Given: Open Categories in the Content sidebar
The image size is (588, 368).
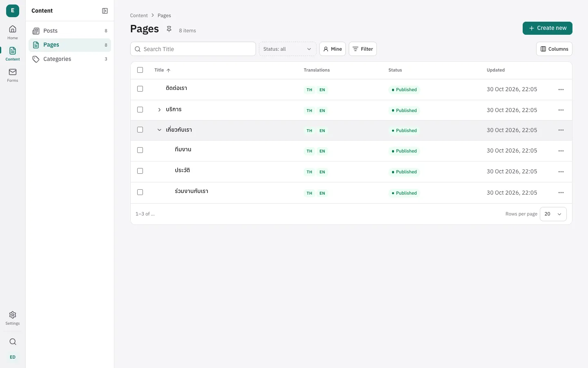Looking at the screenshot, I should point(70,59).
